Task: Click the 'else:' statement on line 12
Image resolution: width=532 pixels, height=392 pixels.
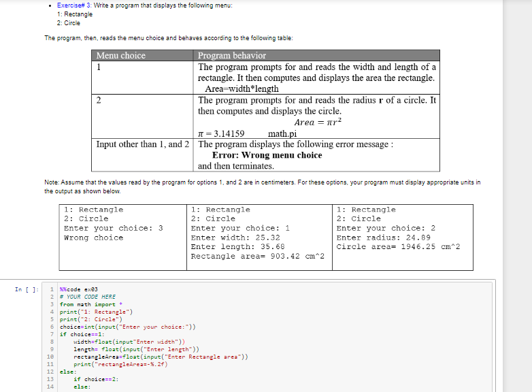Action: [x=68, y=372]
